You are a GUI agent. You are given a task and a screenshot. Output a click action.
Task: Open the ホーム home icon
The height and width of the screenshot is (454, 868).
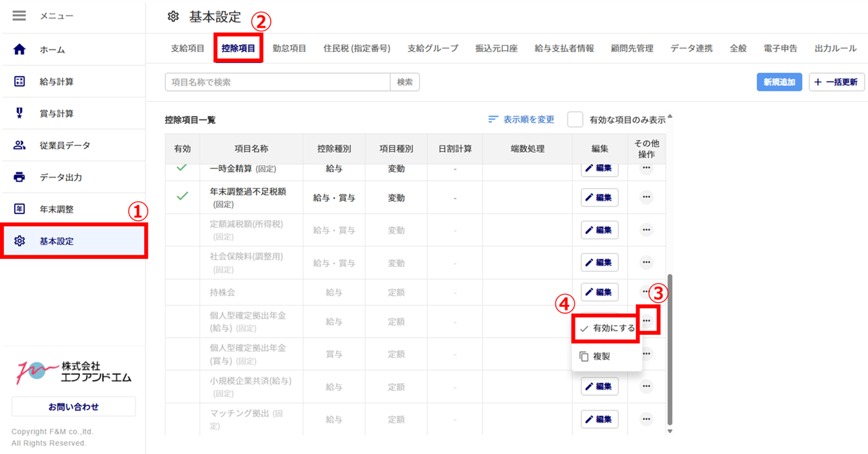point(20,49)
